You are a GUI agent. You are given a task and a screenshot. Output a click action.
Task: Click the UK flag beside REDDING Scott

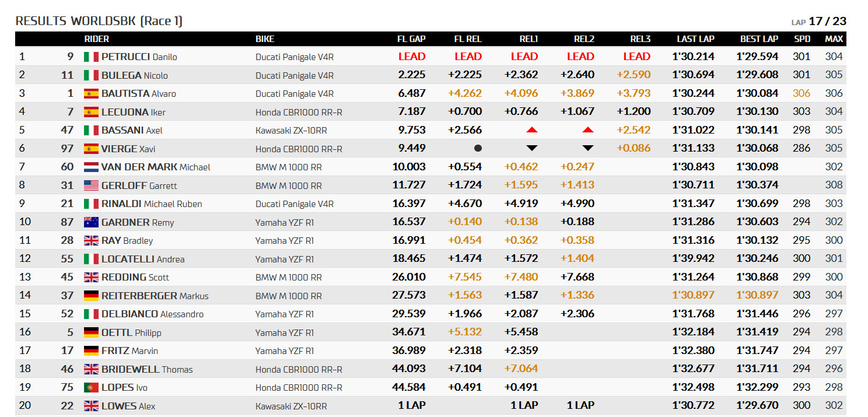coord(91,277)
